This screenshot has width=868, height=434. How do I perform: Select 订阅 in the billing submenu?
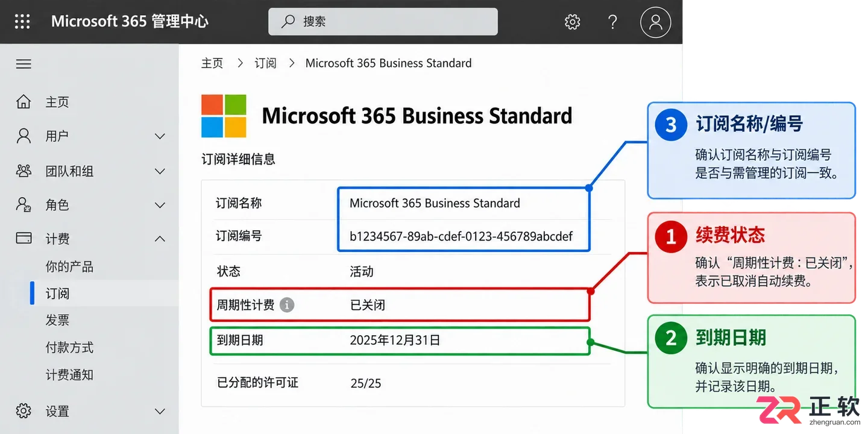click(x=57, y=294)
